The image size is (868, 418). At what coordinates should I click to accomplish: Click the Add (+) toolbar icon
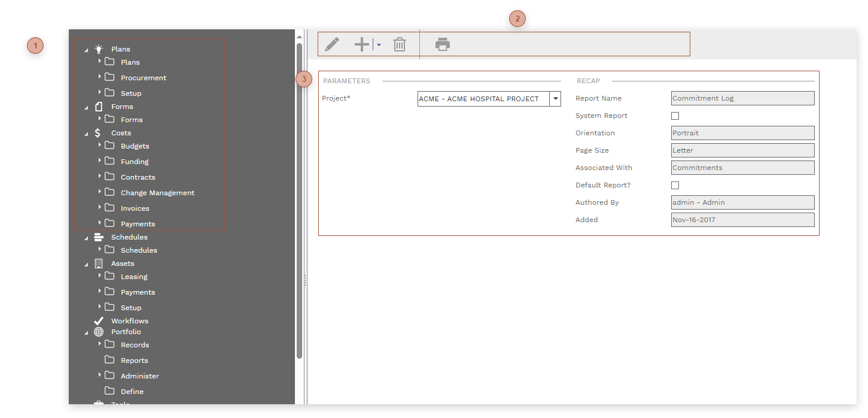(x=361, y=44)
